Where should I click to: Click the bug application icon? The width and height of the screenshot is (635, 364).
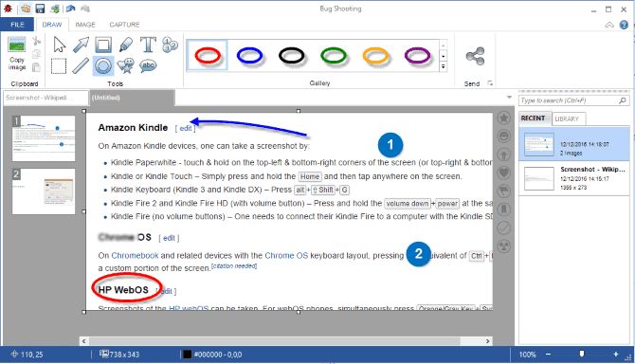8,9
